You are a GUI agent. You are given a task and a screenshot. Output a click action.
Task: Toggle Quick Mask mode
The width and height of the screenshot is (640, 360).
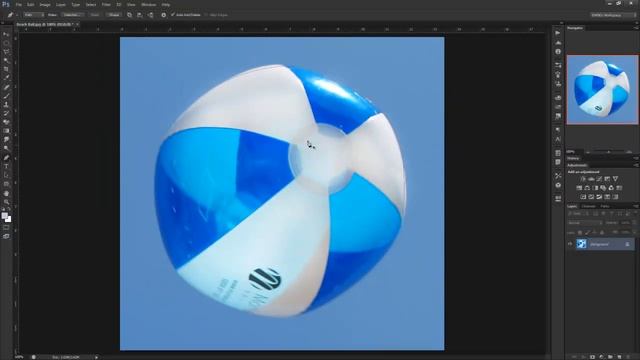6,228
